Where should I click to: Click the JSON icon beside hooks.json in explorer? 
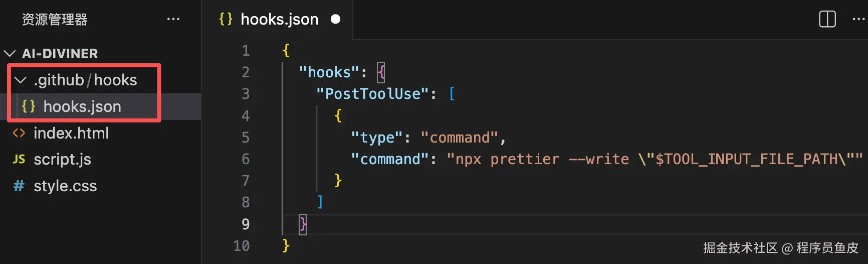pos(29,106)
